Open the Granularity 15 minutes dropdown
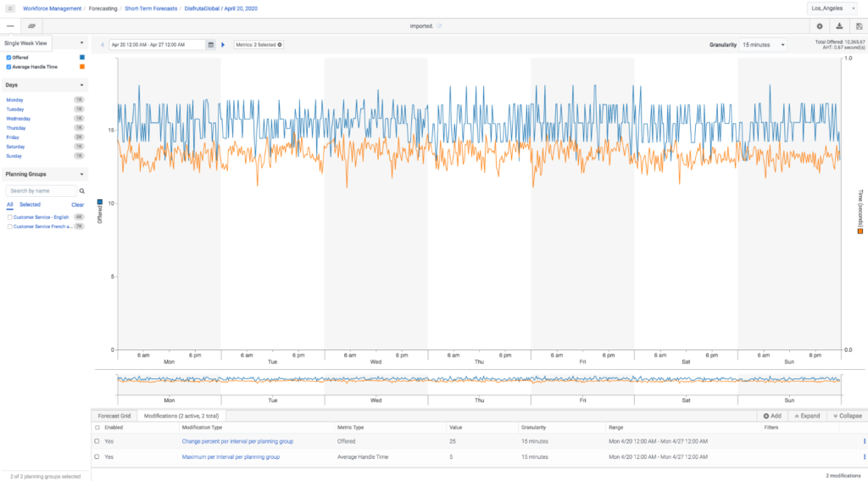868x481 pixels. (763, 44)
